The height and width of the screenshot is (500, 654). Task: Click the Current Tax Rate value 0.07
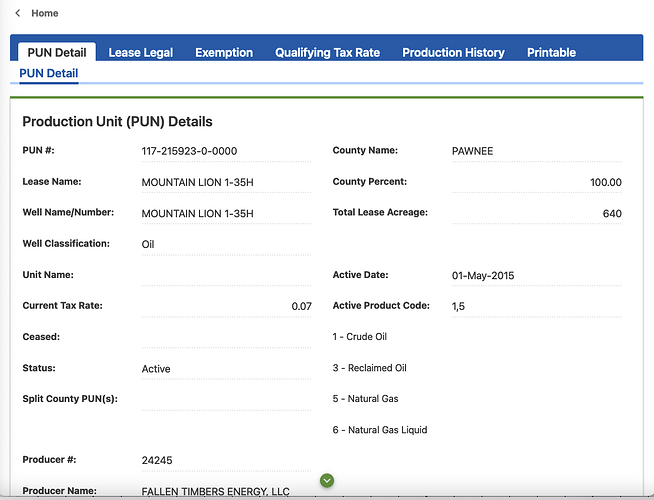[x=301, y=307]
